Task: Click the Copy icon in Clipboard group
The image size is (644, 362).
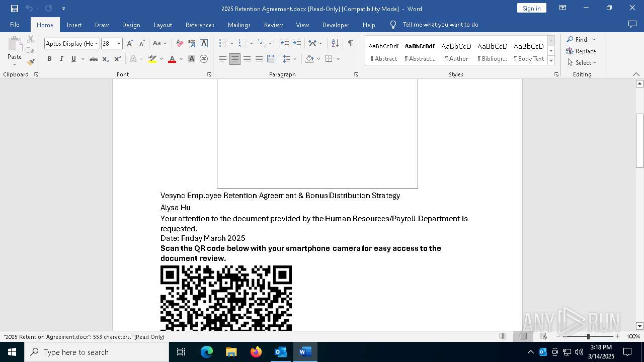Action: tap(31, 51)
